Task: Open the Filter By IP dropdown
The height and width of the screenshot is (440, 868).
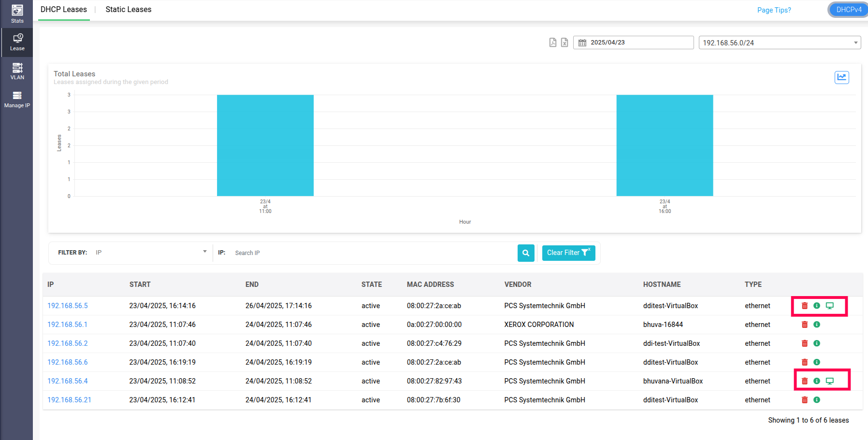Action: pyautogui.click(x=151, y=253)
